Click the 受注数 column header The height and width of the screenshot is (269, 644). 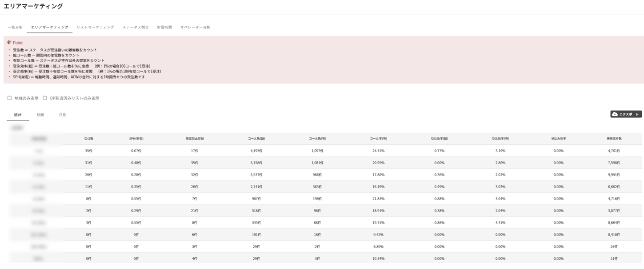[x=88, y=139]
